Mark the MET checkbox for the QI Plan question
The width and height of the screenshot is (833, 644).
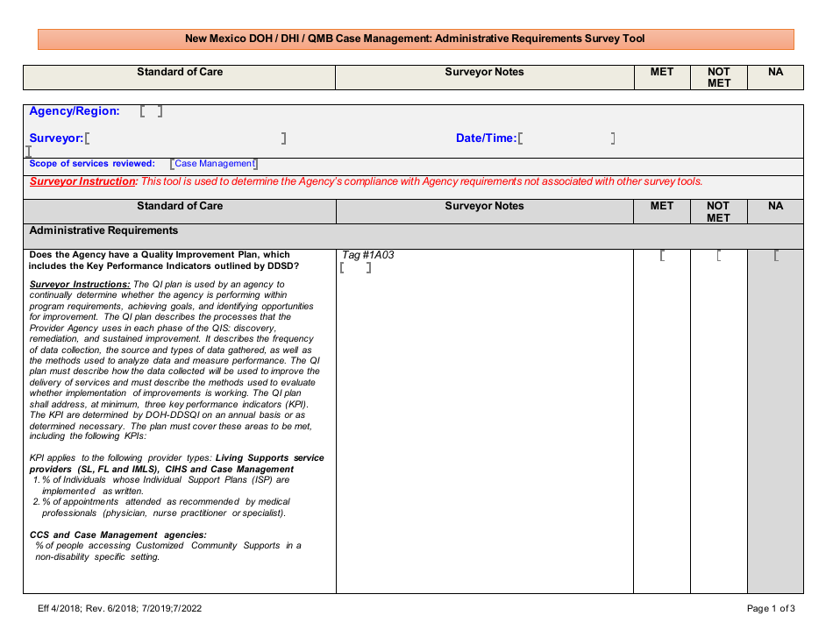[x=661, y=255]
